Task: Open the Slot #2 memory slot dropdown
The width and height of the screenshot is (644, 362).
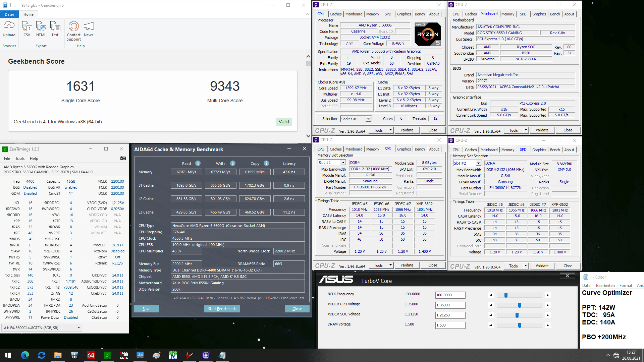Action: [478, 163]
